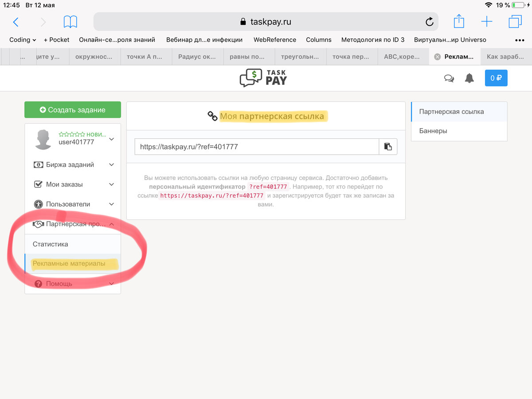Copy the partner link to clipboard

coord(388,146)
